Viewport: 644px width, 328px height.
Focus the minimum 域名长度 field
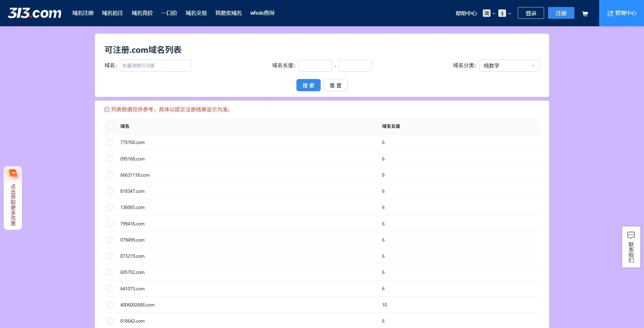pos(315,66)
